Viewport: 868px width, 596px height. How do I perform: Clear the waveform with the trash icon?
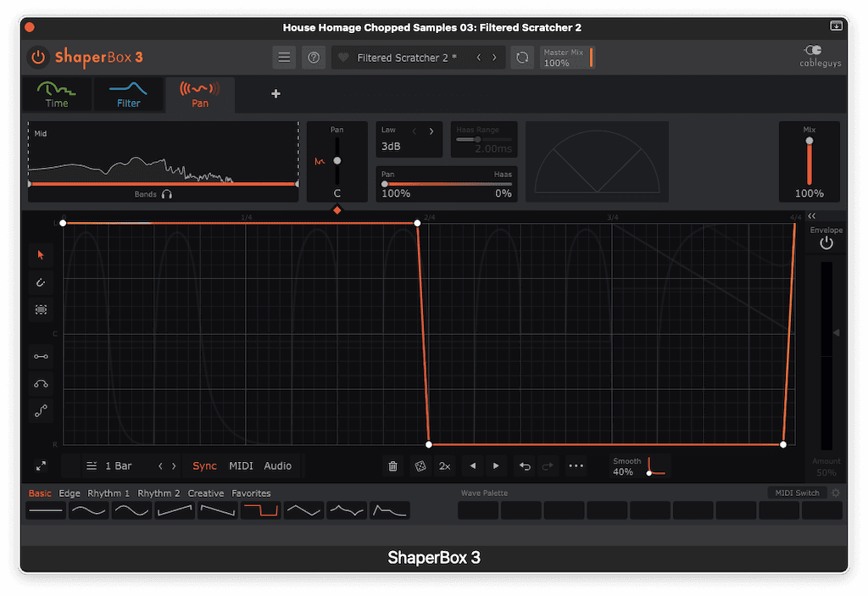tap(392, 465)
